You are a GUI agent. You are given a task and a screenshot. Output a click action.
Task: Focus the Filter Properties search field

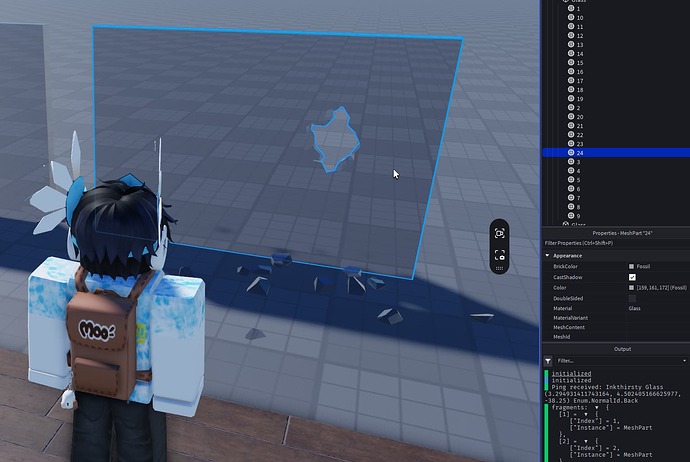[616, 243]
